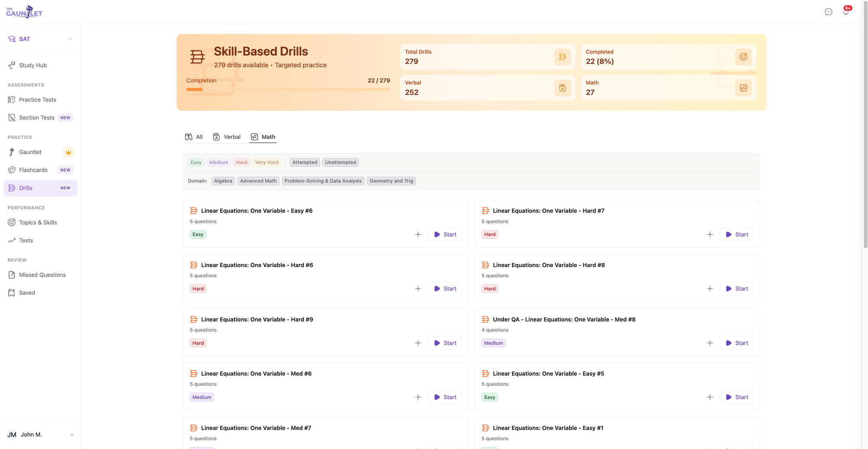Click the Total Drills card icon
This screenshot has height=449, width=868.
562,57
